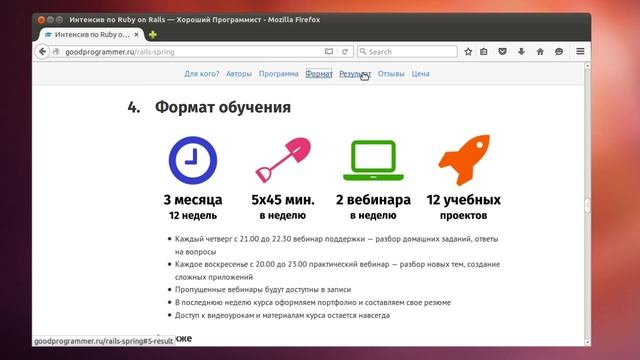Image resolution: width=640 pixels, height=360 pixels.
Task: Show bookmarks list icon
Action: [484, 51]
